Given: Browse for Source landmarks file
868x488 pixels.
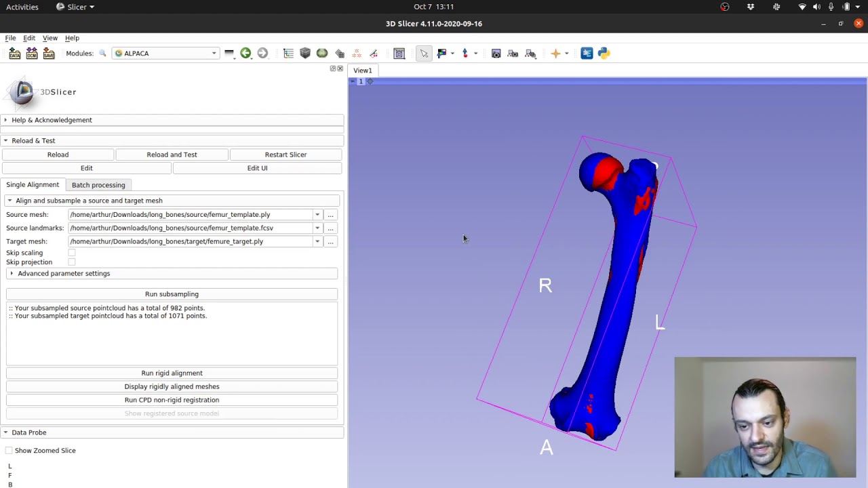Looking at the screenshot, I should pyautogui.click(x=330, y=228).
